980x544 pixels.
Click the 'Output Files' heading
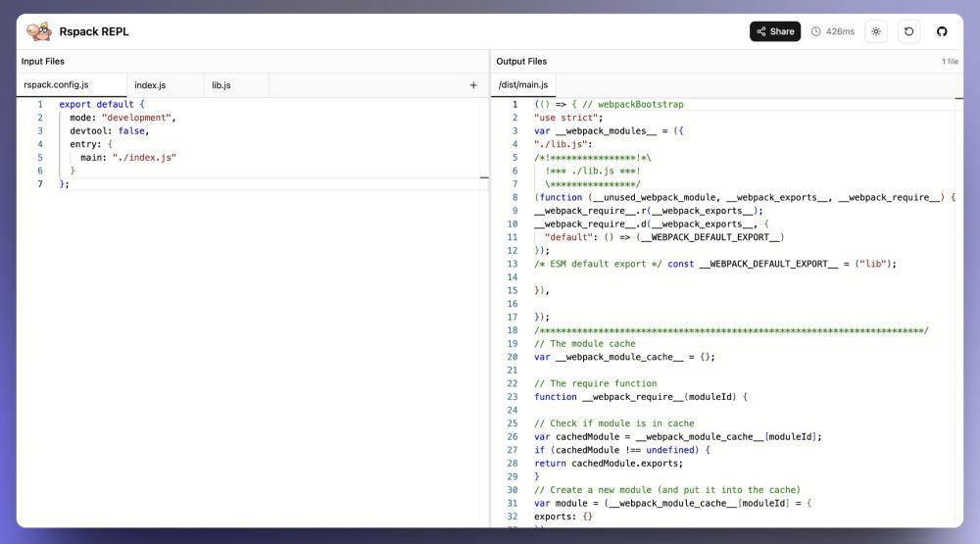click(x=521, y=62)
